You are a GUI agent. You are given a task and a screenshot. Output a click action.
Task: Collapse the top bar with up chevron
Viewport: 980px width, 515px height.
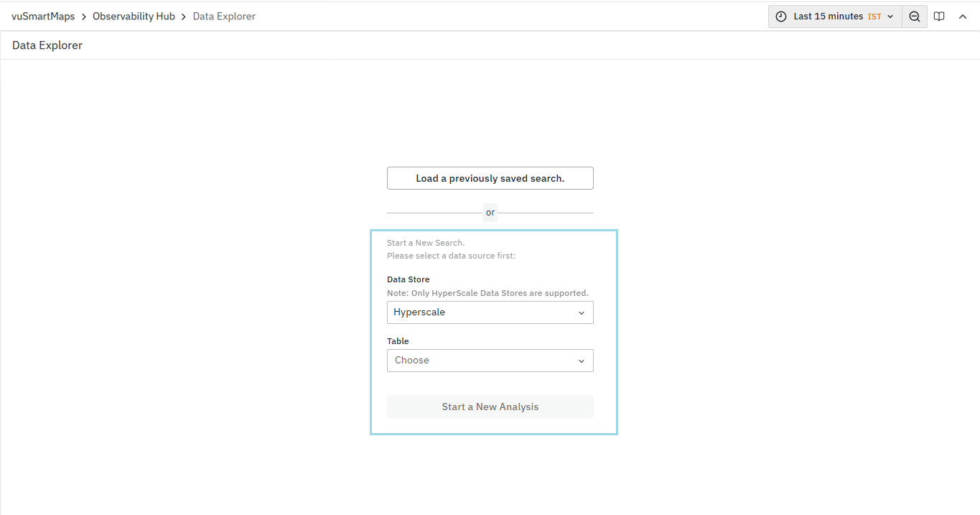[963, 17]
